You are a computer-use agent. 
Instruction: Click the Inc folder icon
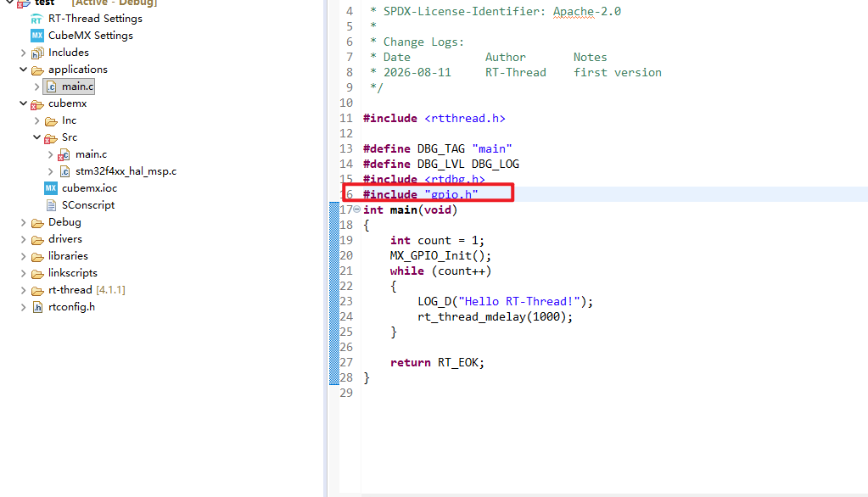click(51, 121)
